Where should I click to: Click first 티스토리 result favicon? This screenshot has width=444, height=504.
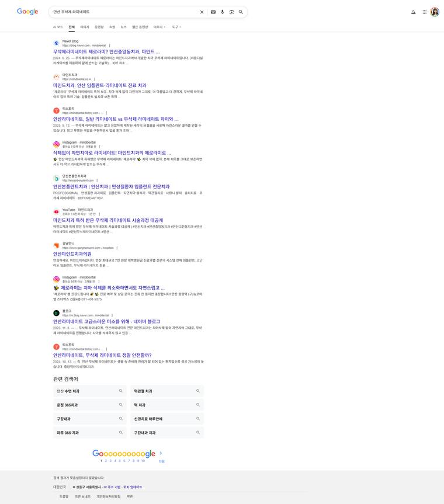(56, 110)
